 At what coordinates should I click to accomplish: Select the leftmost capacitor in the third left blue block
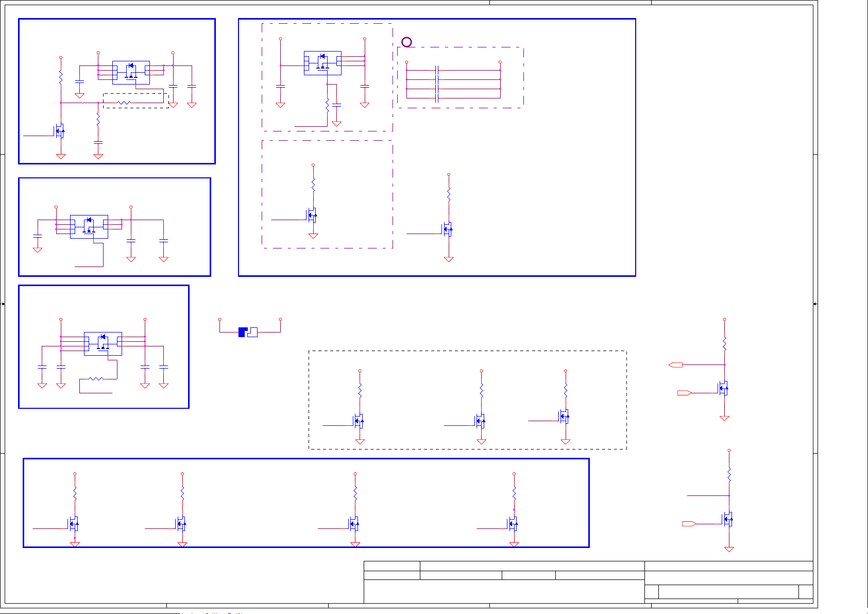(x=42, y=367)
